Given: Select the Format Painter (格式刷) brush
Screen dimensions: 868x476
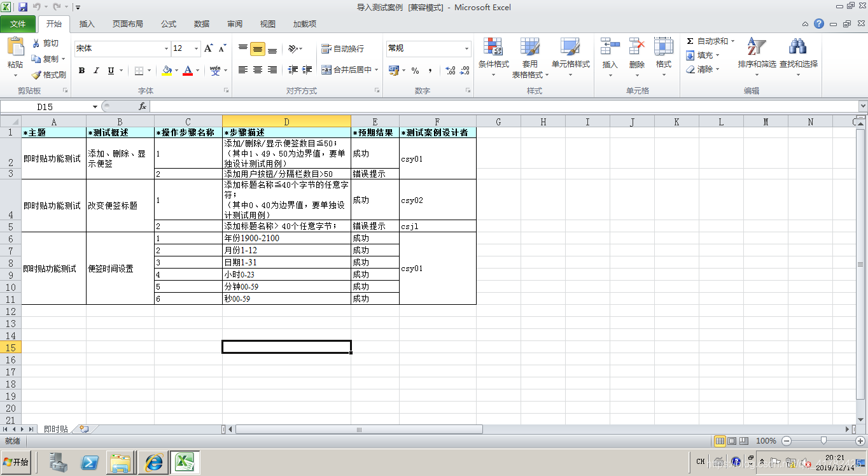Looking at the screenshot, I should (36, 74).
